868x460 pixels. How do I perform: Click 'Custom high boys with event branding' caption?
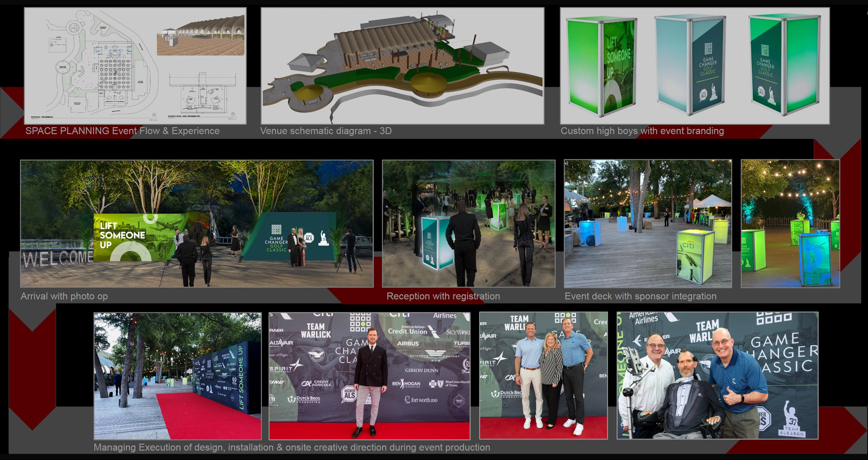click(642, 131)
